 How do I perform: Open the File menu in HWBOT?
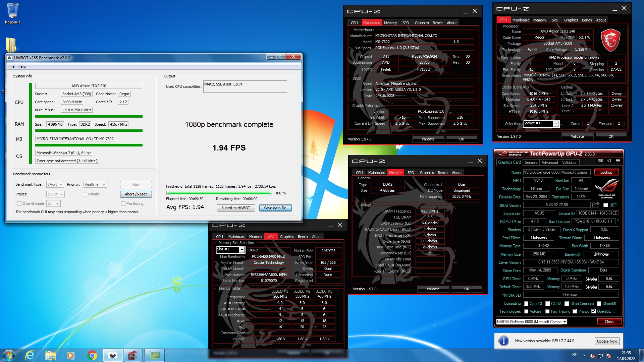pos(11,66)
